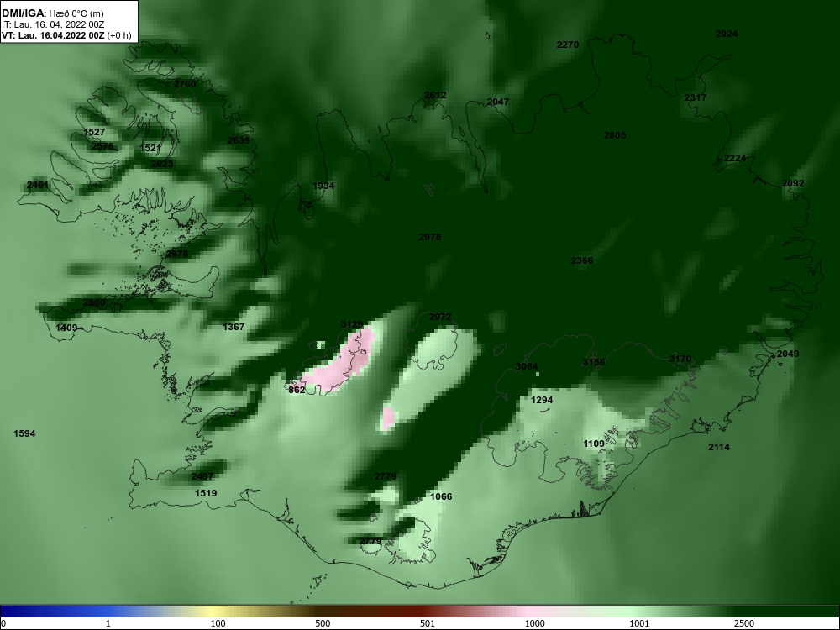Image resolution: width=840 pixels, height=630 pixels.
Task: Click the 2500 label on the color scale
Action: click(x=744, y=623)
